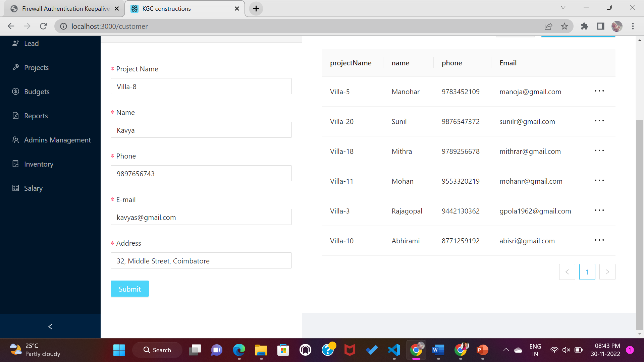The width and height of the screenshot is (644, 362).
Task: Click the share icon in the address bar
Action: coord(548,26)
